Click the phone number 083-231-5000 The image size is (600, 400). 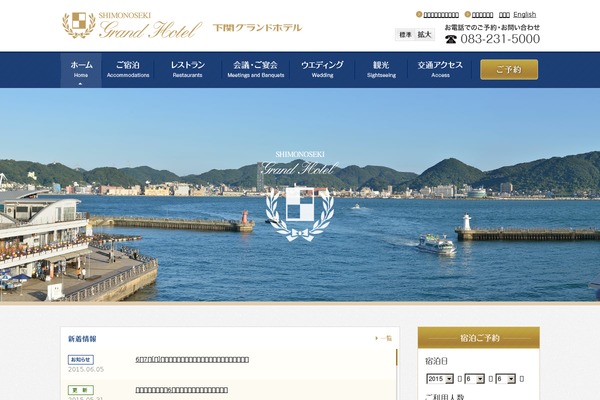500,39
